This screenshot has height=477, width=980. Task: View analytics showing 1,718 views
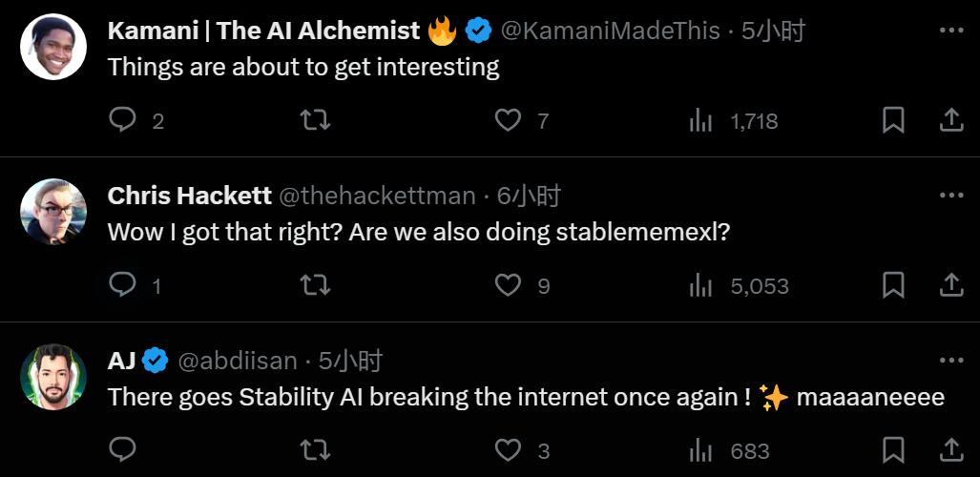coord(734,120)
